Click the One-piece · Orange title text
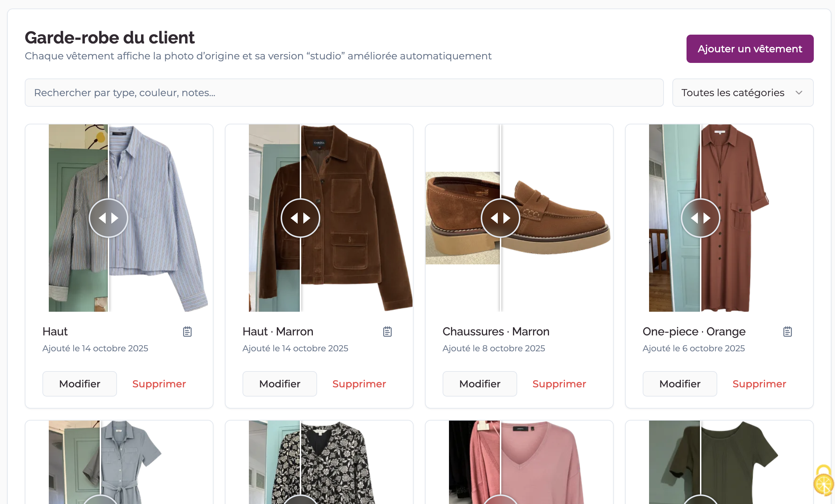 [694, 332]
